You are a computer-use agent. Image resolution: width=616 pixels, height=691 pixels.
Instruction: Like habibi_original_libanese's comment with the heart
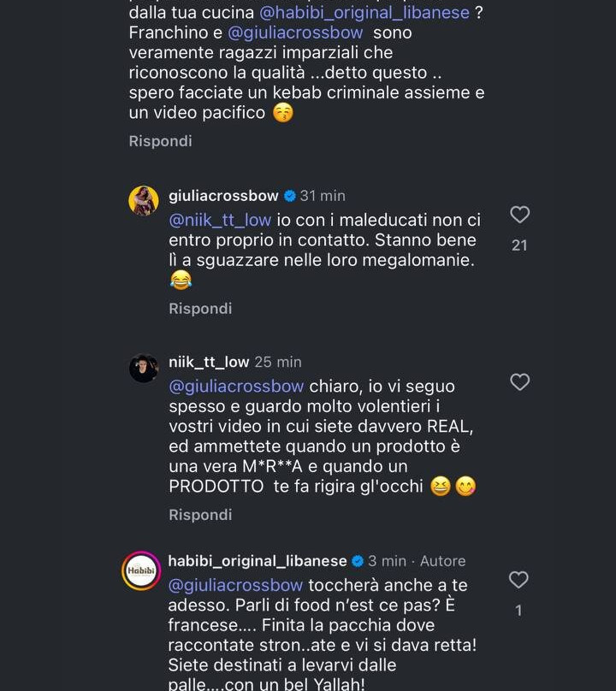519,580
